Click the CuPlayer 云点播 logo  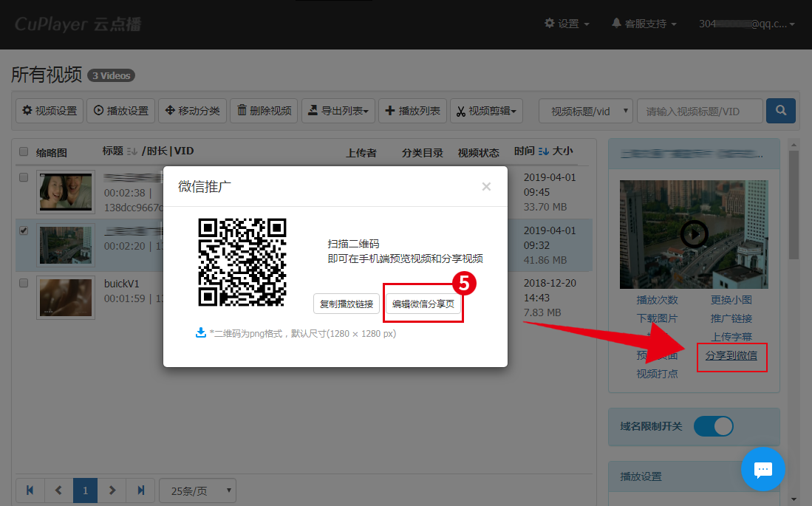click(78, 24)
